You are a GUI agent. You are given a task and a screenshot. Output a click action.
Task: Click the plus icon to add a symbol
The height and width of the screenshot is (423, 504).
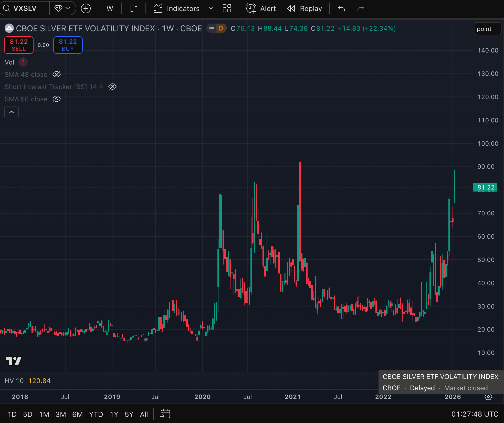[x=86, y=8]
